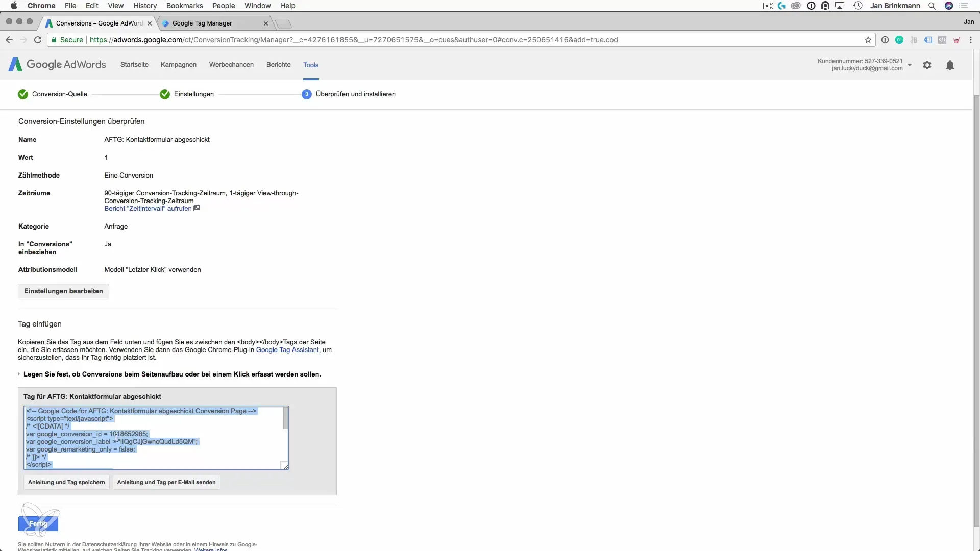Screen dimensions: 980x551
Task: Open the Bookmarks menu
Action: pyautogui.click(x=185, y=6)
